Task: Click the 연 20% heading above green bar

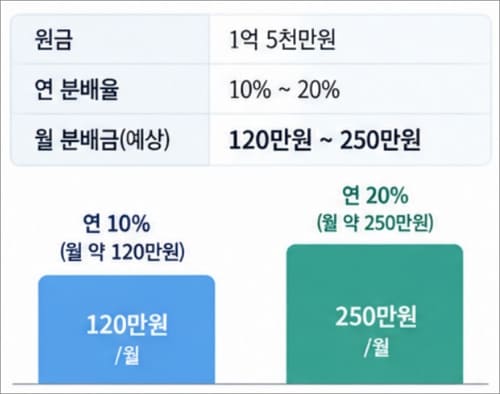Action: 375,195
